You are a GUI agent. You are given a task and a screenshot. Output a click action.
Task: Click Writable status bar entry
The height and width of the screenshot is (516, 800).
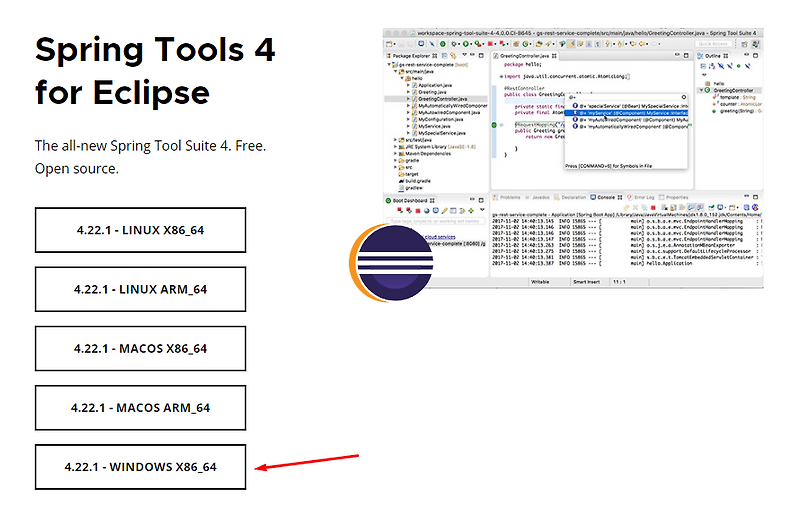540,282
